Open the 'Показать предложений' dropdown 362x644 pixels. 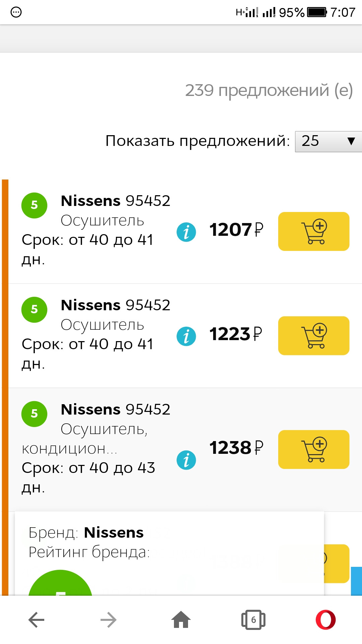[327, 141]
